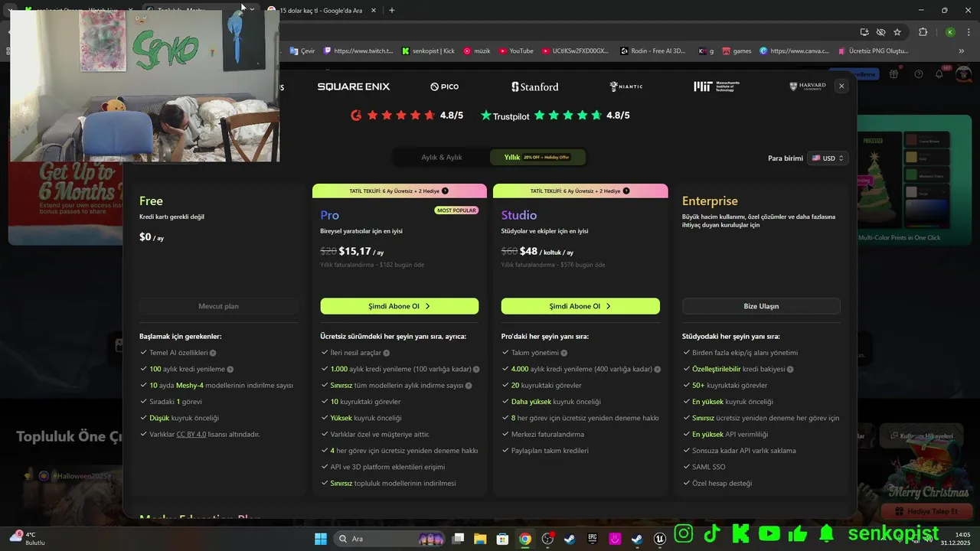Image resolution: width=980 pixels, height=551 pixels.
Task: Open the Chrome extensions puzzle icon
Action: tap(923, 32)
